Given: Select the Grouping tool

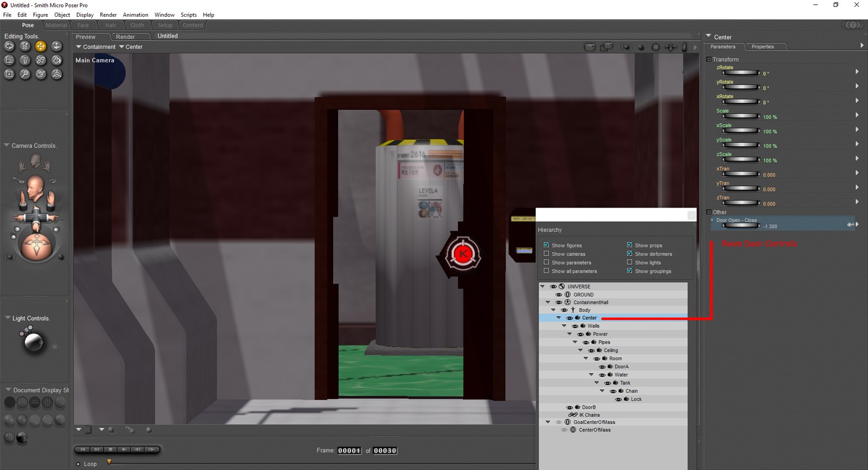Looking at the screenshot, I should (9, 74).
